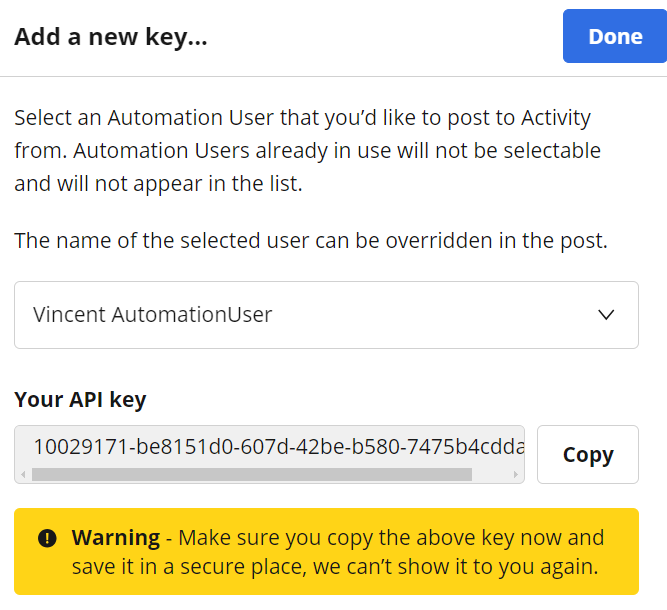Image resolution: width=667 pixels, height=610 pixels.
Task: Click 'save it in a secure place' text
Action: click(189, 567)
